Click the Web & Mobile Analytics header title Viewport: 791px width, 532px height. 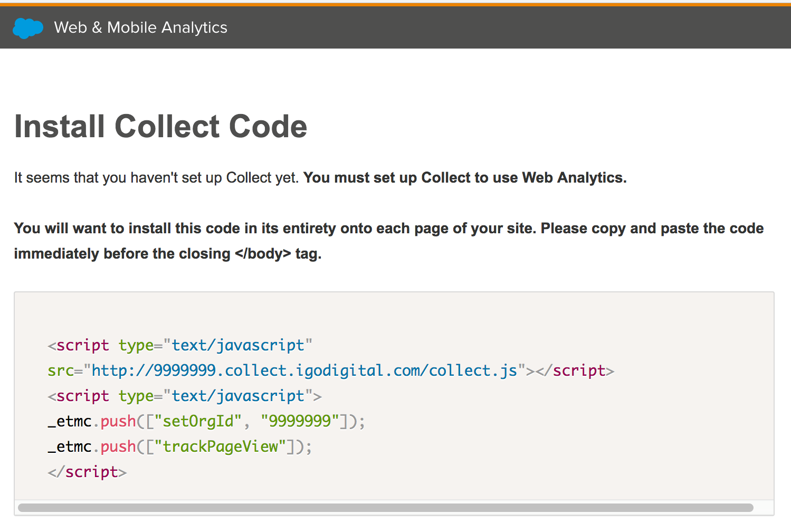click(x=141, y=27)
